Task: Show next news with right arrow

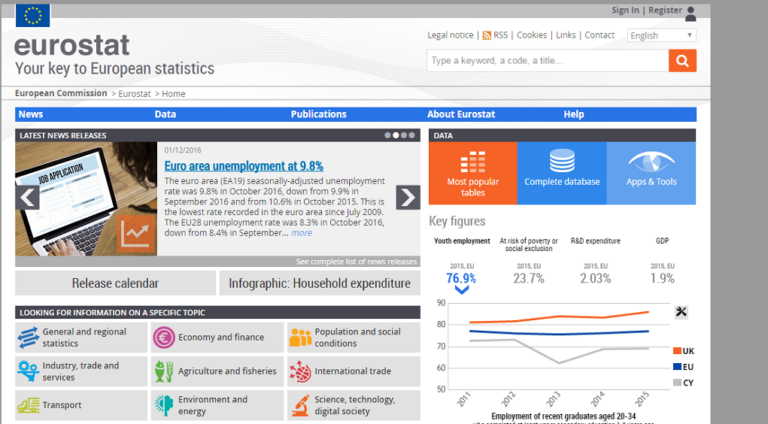Action: (408, 197)
